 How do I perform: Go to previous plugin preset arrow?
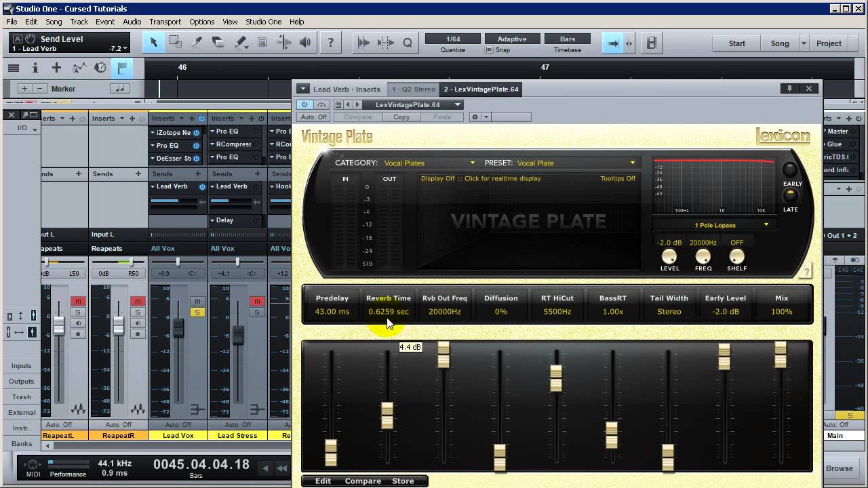point(348,104)
